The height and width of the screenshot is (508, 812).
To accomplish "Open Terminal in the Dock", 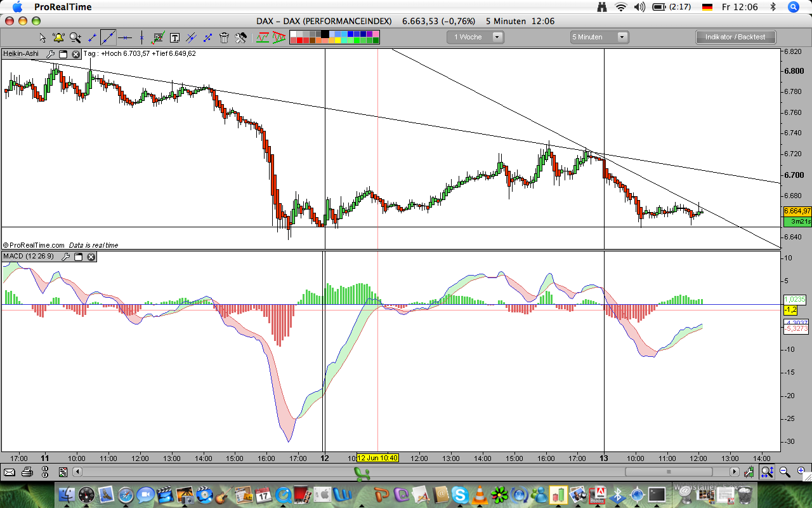I will click(x=657, y=495).
